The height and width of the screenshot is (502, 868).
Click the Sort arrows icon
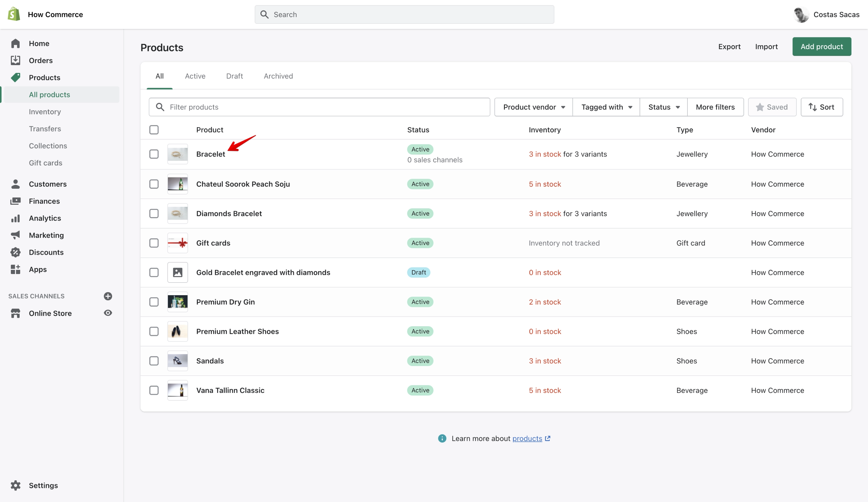[812, 107]
